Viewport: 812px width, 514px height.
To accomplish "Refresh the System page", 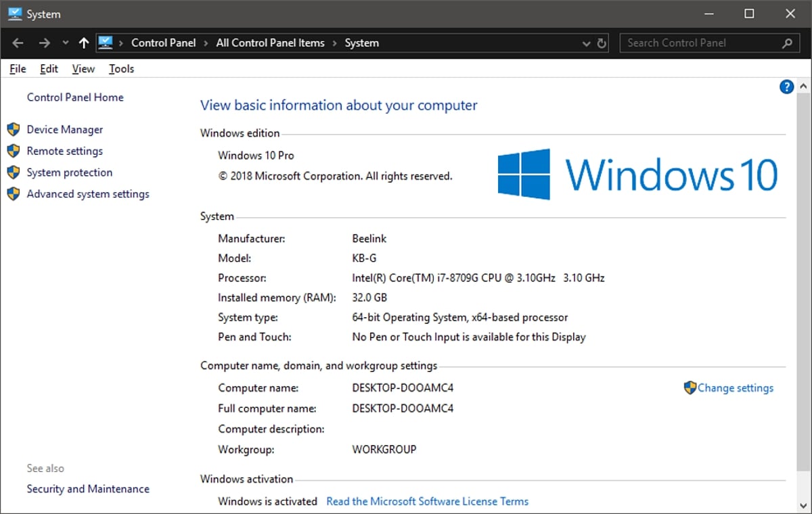I will (x=602, y=43).
